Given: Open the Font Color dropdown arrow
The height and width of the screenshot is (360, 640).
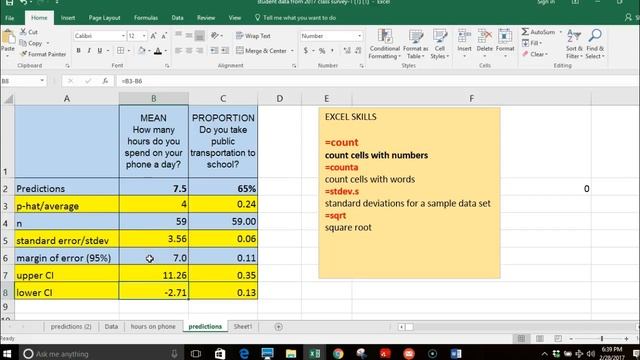Looking at the screenshot, I should coord(165,51).
